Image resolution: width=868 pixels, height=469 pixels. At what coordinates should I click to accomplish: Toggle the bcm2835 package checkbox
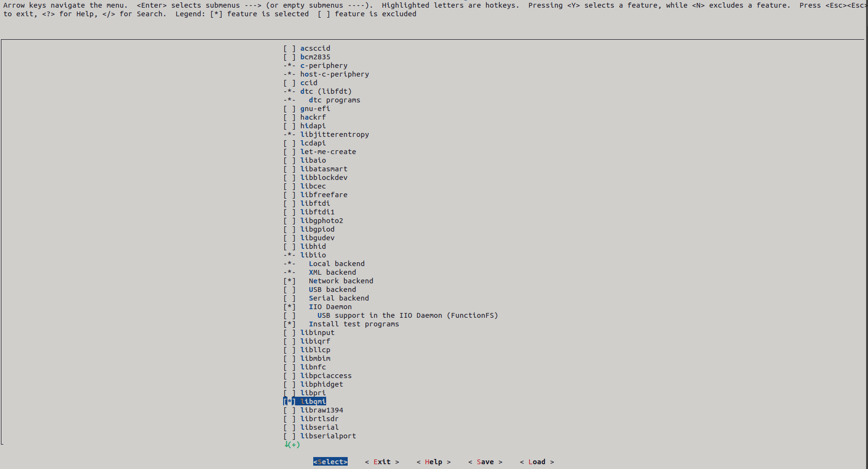click(x=289, y=57)
